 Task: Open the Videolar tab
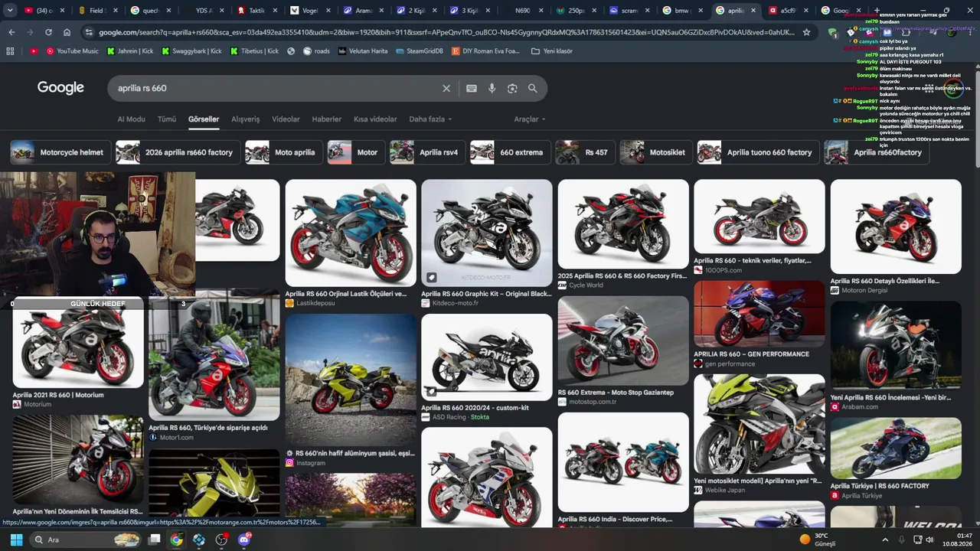tap(286, 119)
